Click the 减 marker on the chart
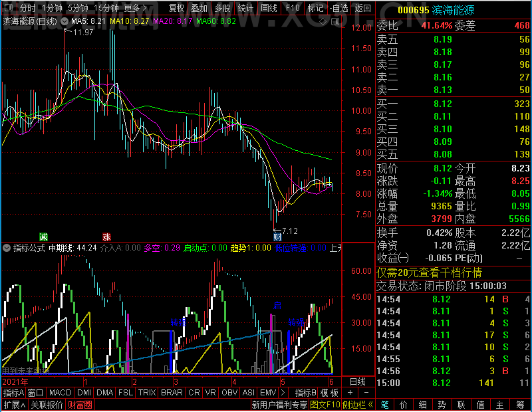This screenshot has width=532, height=412. pyautogui.click(x=43, y=237)
